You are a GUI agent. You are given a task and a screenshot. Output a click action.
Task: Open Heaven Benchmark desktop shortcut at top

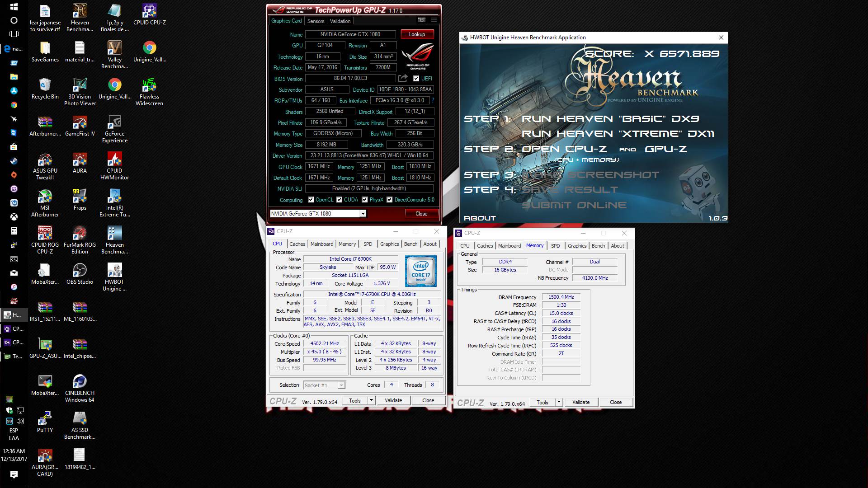[80, 18]
